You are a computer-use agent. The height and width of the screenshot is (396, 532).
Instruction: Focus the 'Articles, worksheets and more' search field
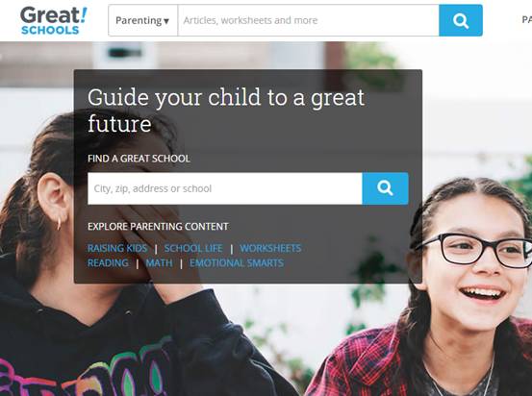(308, 20)
